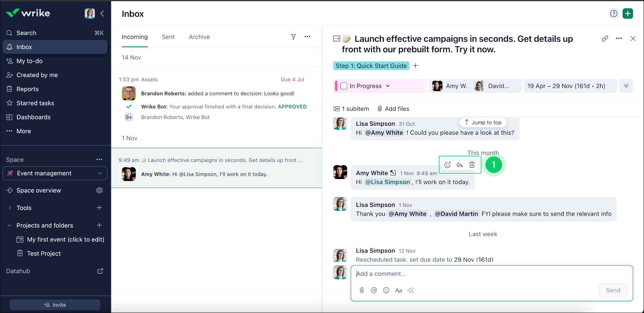
Task: Open Reports in the sidebar
Action: click(55, 89)
